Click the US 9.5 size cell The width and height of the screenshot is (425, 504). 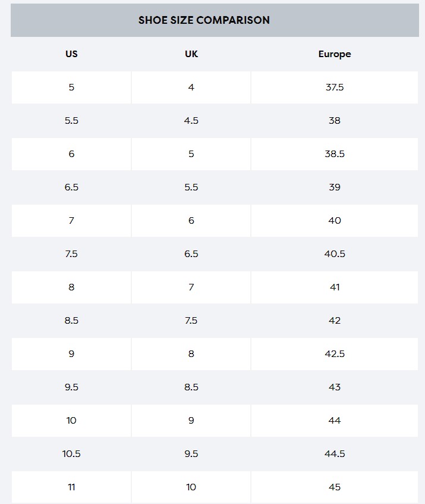(71, 387)
